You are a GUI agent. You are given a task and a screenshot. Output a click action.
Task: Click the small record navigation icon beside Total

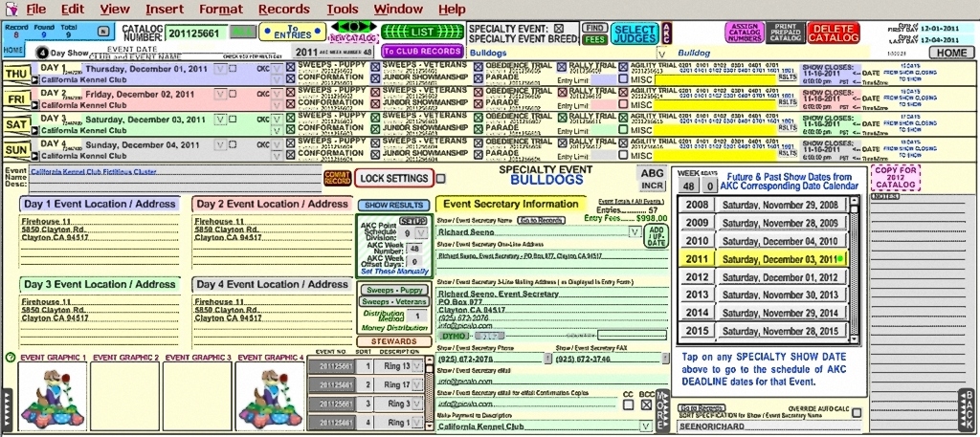(x=103, y=32)
